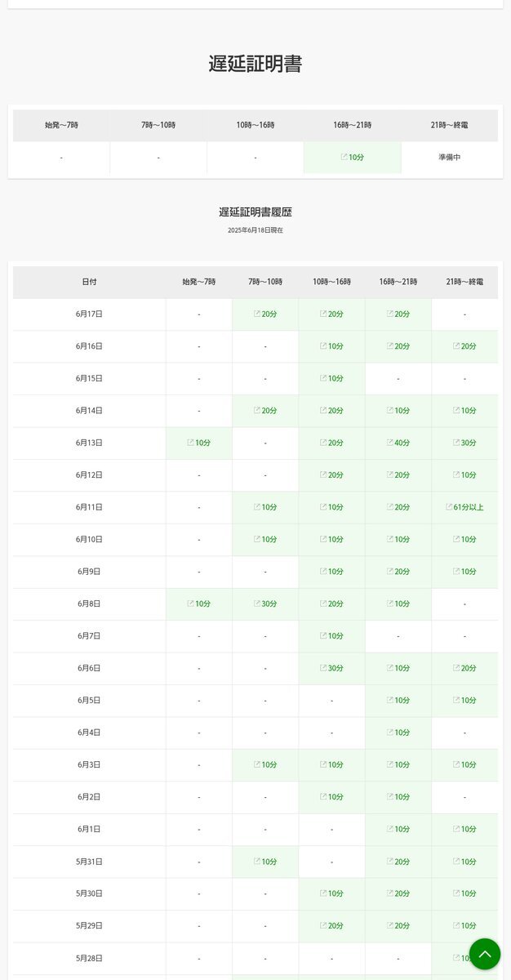This screenshot has width=511, height=980.
Task: Click external-link icon for 5月29日 10時〜16時 20分
Action: point(323,926)
